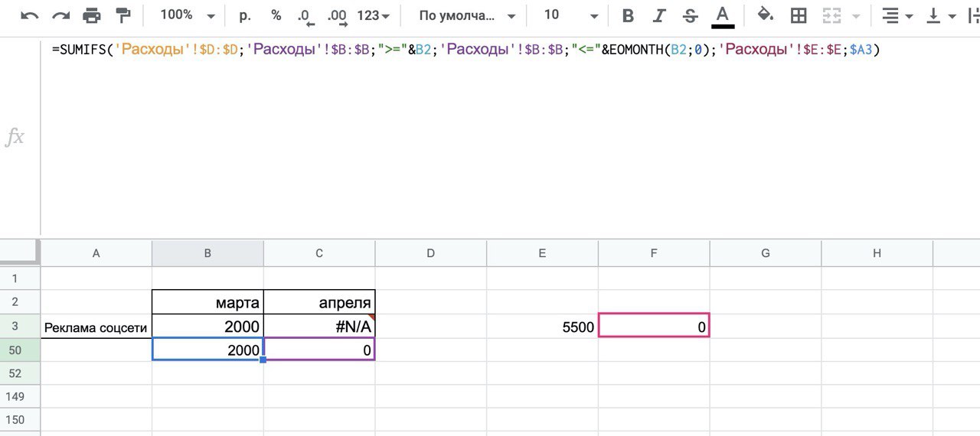980x436 pixels.
Task: Select row 52 header
Action: 20,373
